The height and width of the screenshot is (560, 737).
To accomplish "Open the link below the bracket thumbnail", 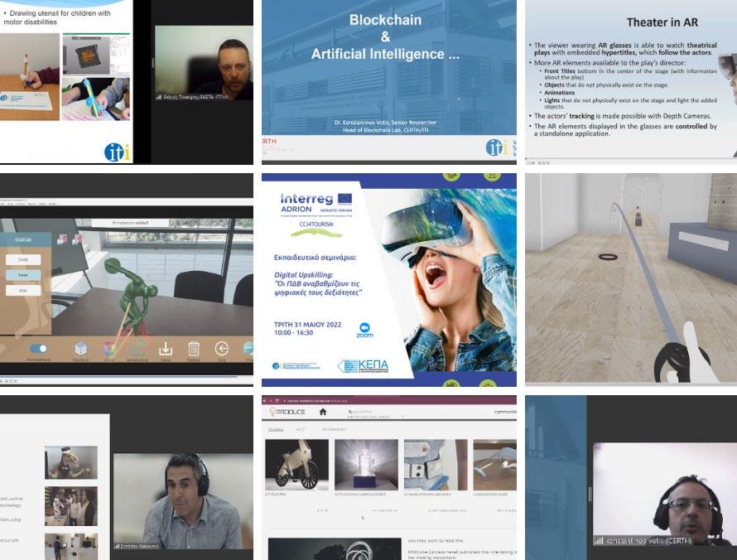I will pyautogui.click(x=427, y=495).
